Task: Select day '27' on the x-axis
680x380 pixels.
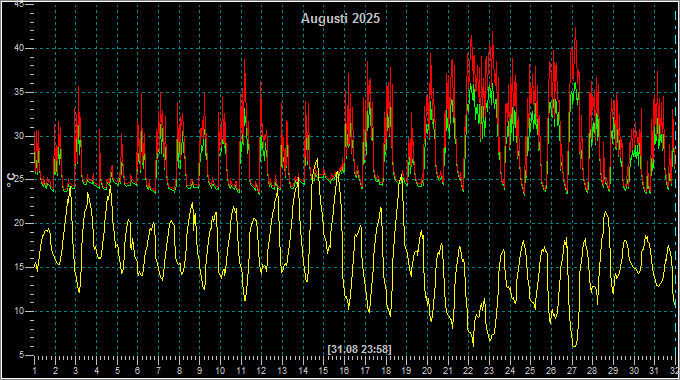Action: (x=572, y=371)
